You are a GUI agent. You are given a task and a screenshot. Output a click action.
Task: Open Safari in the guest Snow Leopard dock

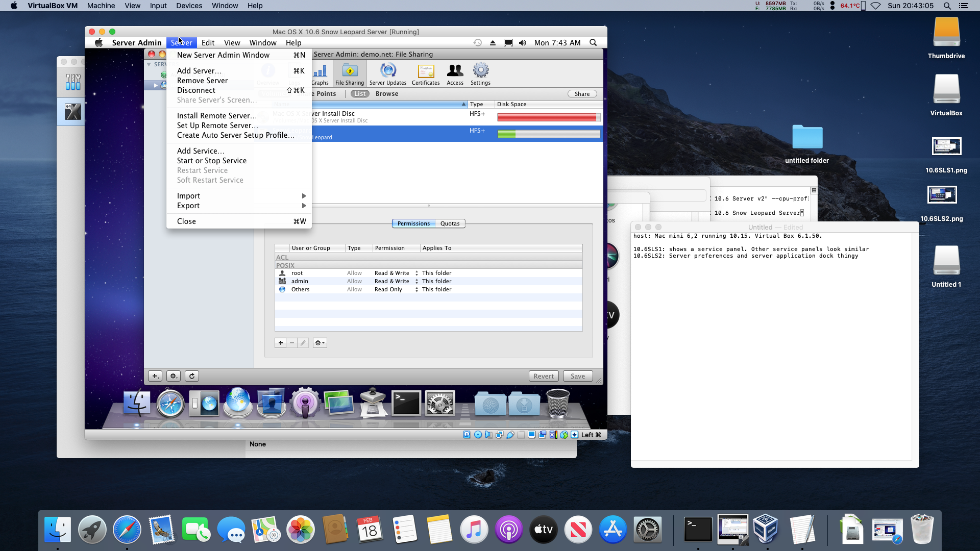click(x=170, y=404)
